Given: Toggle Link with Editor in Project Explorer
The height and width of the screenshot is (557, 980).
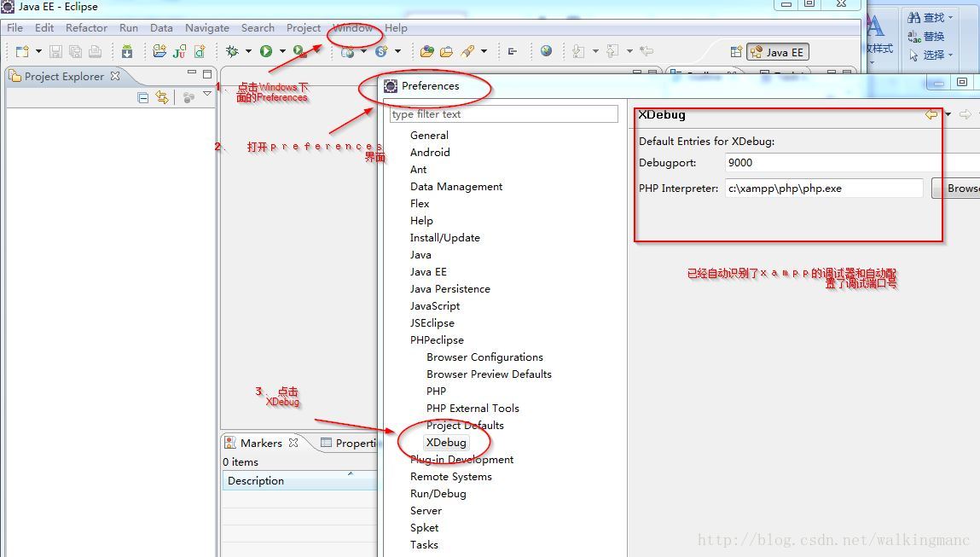Looking at the screenshot, I should tap(162, 97).
